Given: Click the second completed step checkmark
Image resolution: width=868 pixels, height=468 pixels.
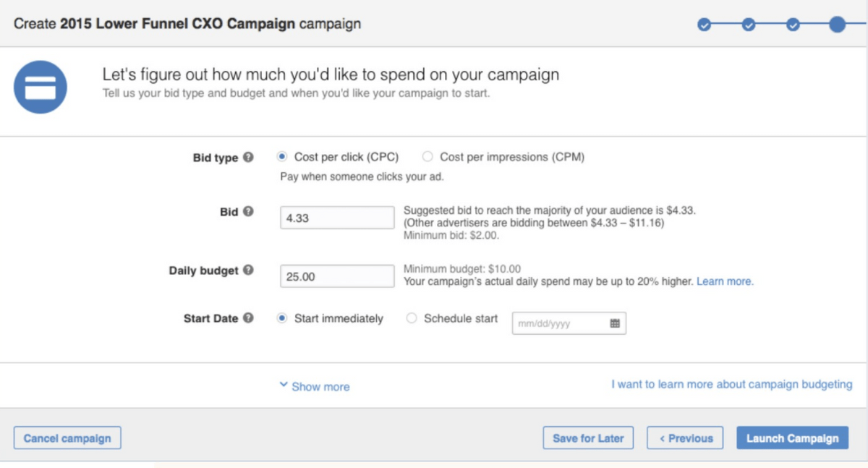Looking at the screenshot, I should click(749, 25).
